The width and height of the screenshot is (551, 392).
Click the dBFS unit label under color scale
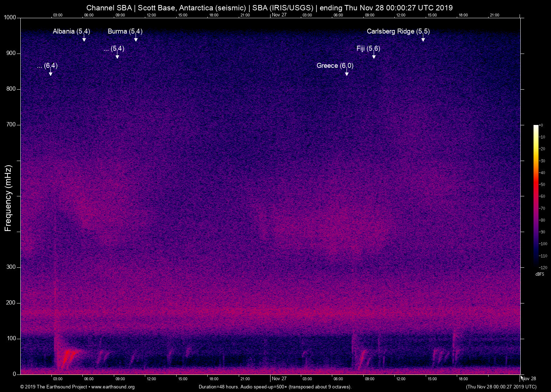click(540, 274)
